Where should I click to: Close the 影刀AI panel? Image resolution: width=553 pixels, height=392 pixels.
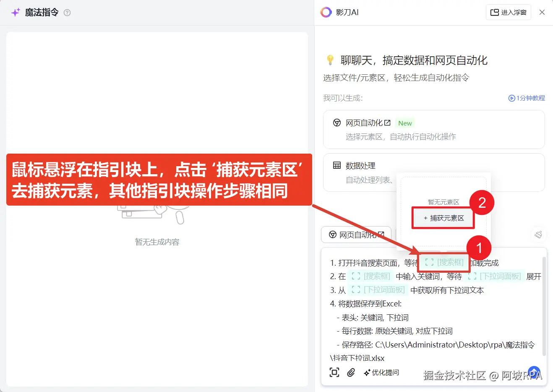[x=542, y=12]
